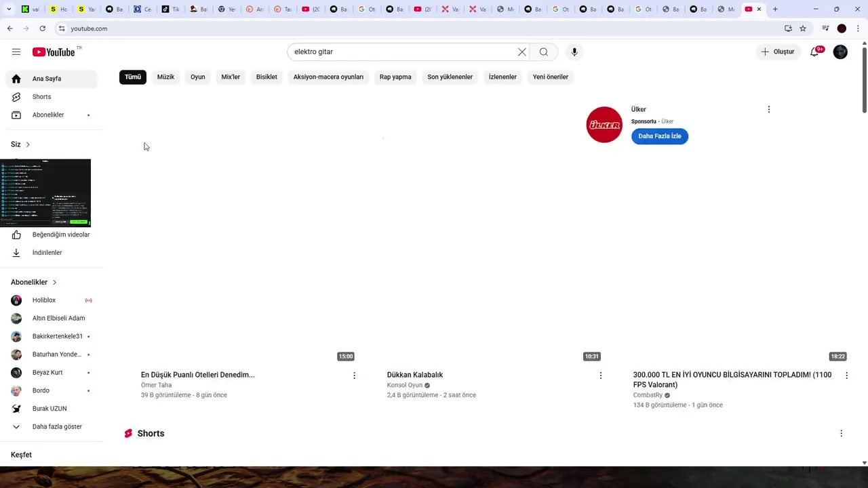Select the Rap yapma chip
The image size is (868, 488).
(x=395, y=77)
